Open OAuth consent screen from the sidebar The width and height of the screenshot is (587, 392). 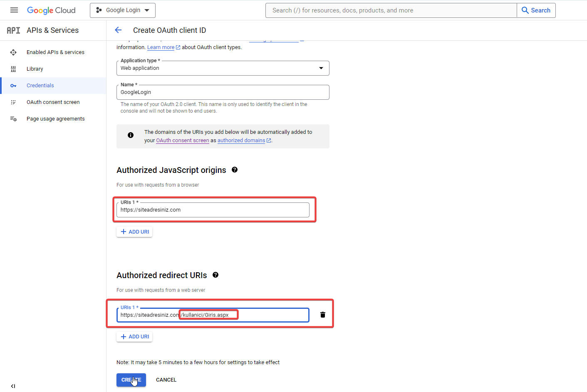click(53, 102)
